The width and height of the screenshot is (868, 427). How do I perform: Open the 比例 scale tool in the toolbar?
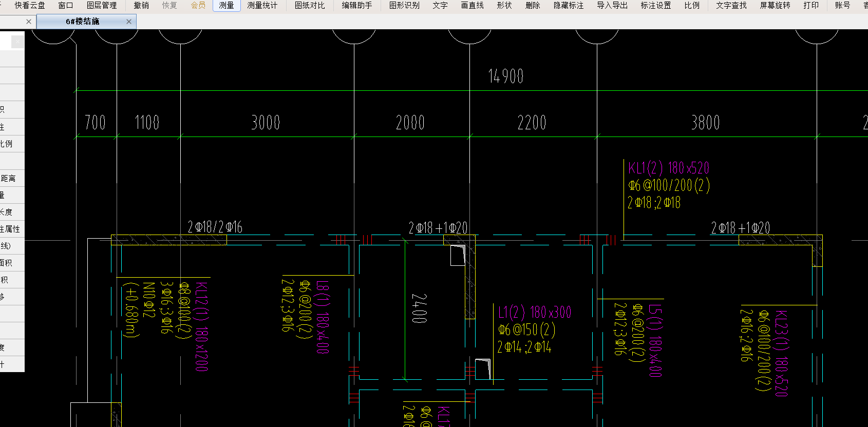point(692,5)
